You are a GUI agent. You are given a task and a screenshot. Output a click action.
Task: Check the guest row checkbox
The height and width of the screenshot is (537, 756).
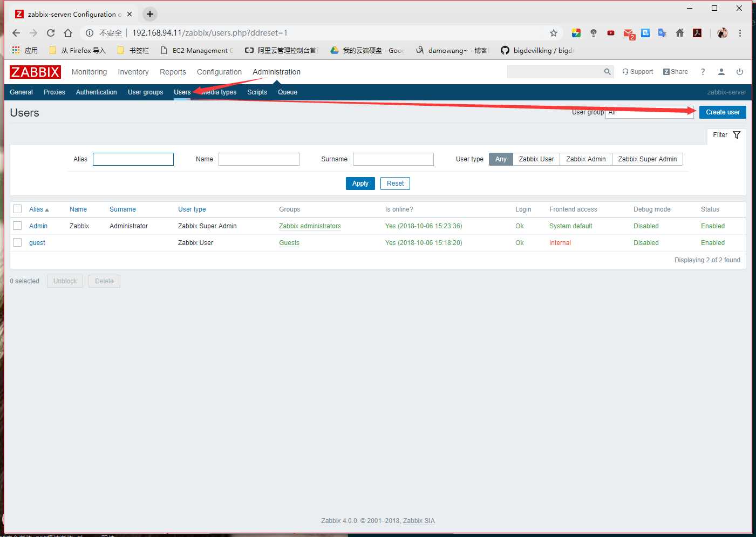[17, 242]
